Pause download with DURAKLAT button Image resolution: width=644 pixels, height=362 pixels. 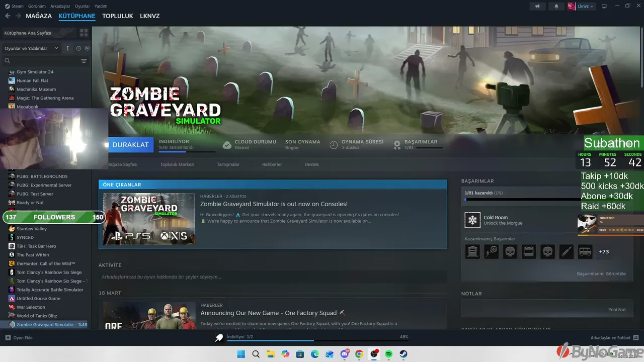tap(130, 145)
